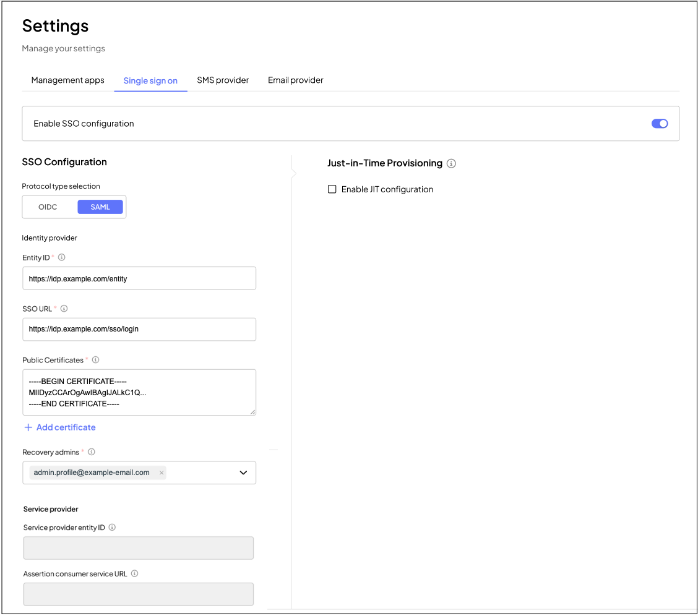Go to the Email provider tab
Image resolution: width=698 pixels, height=616 pixels.
(x=295, y=80)
